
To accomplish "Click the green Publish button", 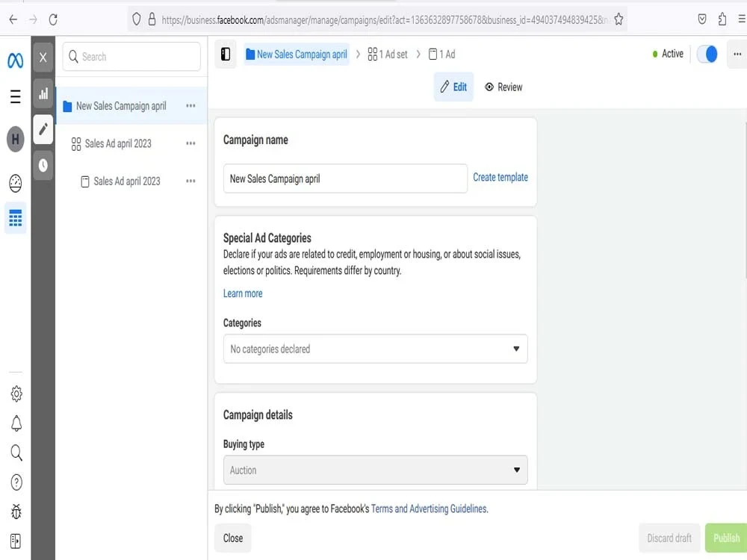I will tap(725, 538).
